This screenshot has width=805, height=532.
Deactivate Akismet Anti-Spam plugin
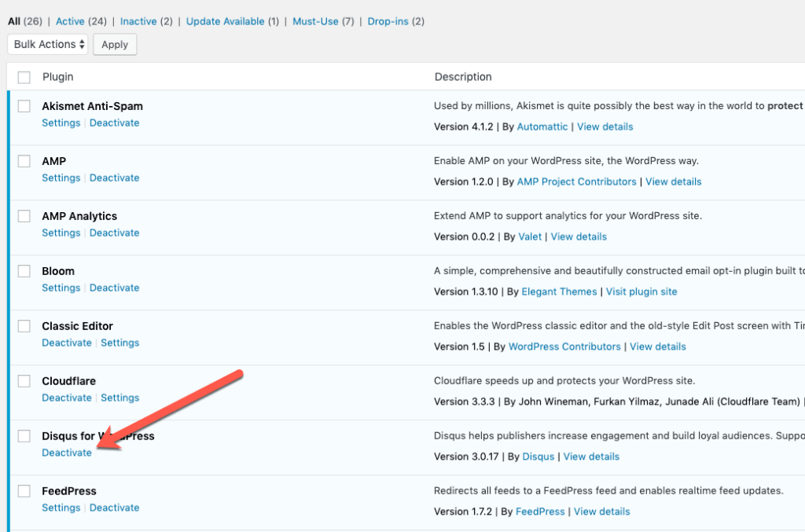click(115, 123)
